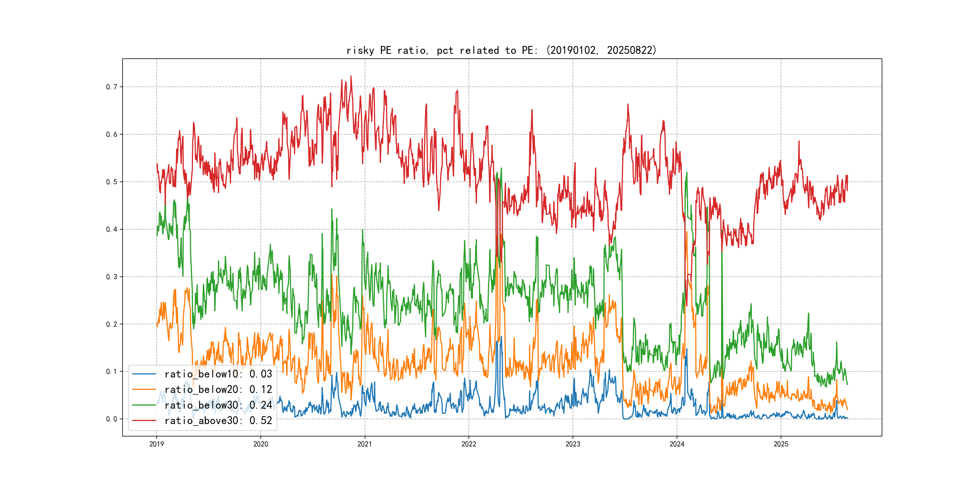Click the 2024 x-axis tick label

click(677, 444)
